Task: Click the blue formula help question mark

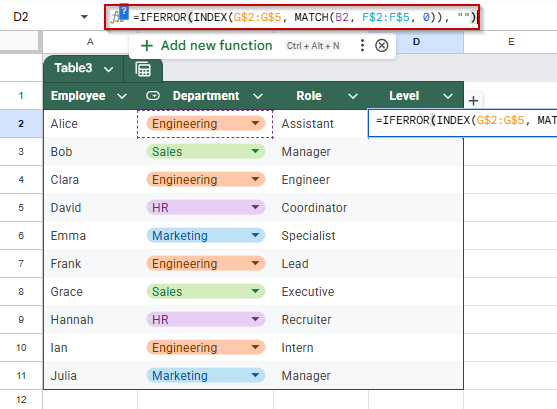Action: tap(124, 12)
